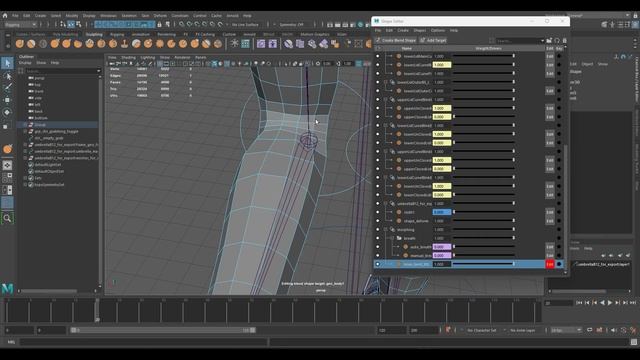The image size is (640, 360).
Task: Toggle visibility of selected blue target row
Action: [x=378, y=264]
